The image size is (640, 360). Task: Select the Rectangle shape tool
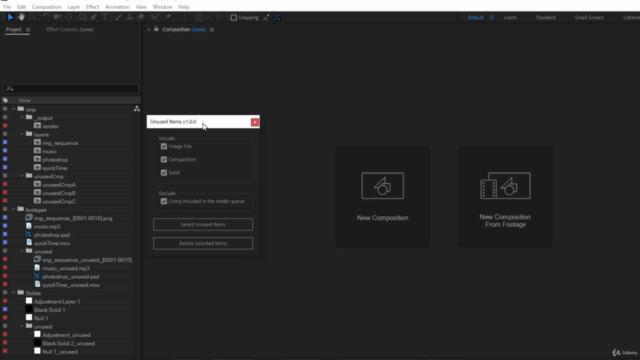click(x=82, y=17)
